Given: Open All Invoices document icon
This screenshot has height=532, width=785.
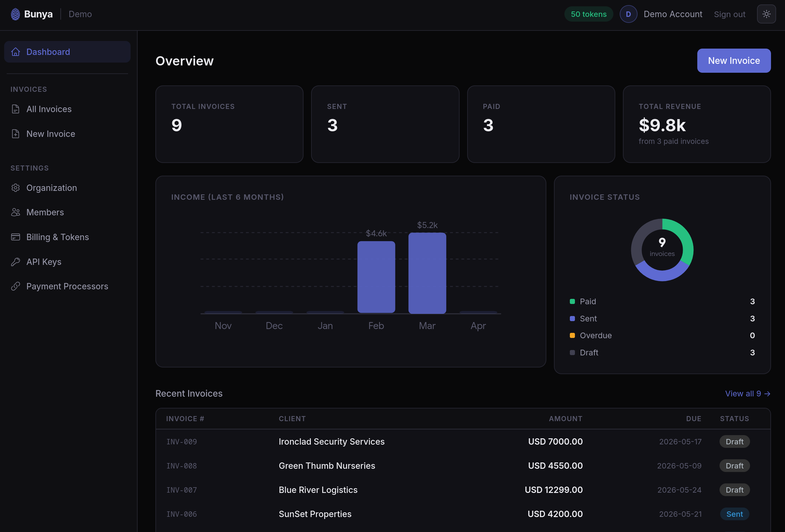Looking at the screenshot, I should pos(16,109).
